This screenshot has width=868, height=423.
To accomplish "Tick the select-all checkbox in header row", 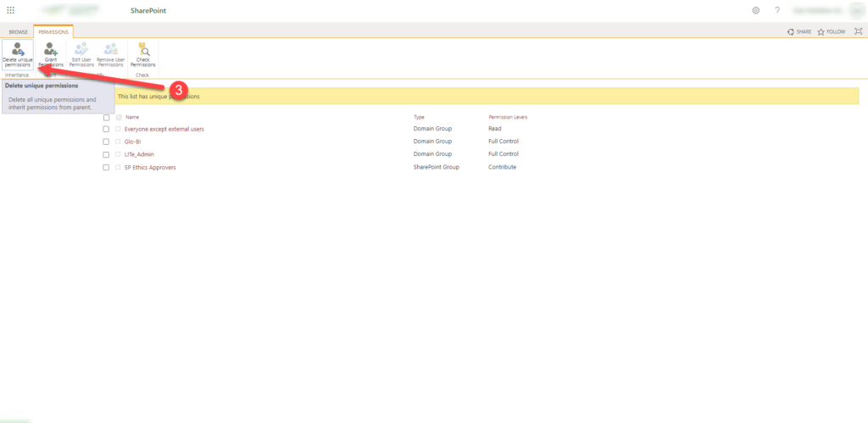I will (106, 117).
